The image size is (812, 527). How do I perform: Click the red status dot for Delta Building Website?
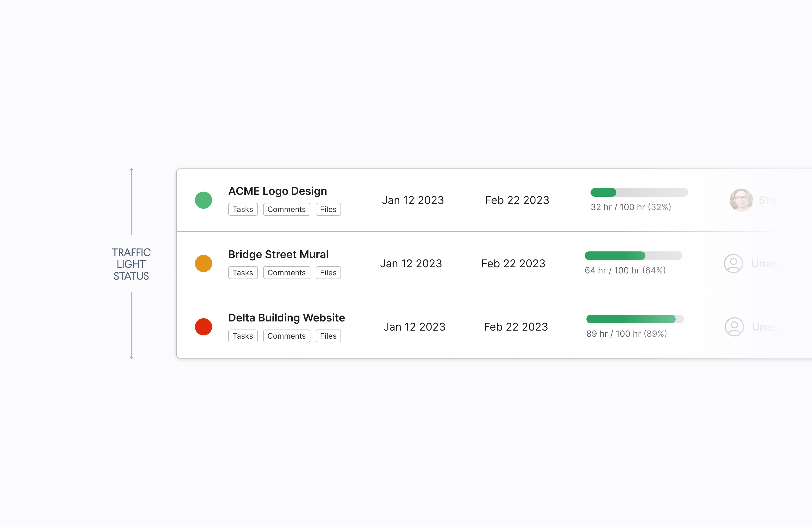203,327
